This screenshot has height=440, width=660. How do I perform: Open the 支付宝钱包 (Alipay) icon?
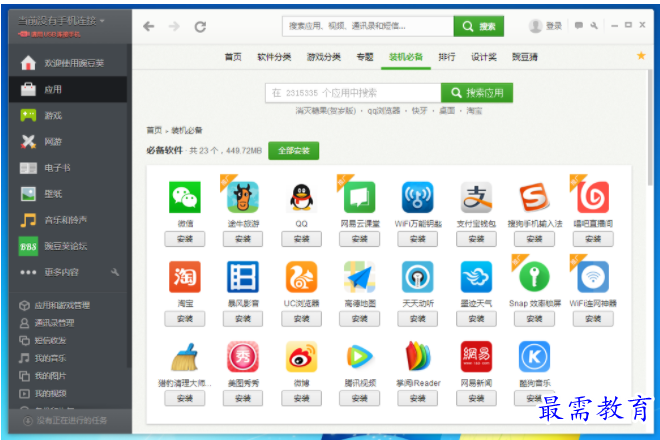[x=476, y=197]
